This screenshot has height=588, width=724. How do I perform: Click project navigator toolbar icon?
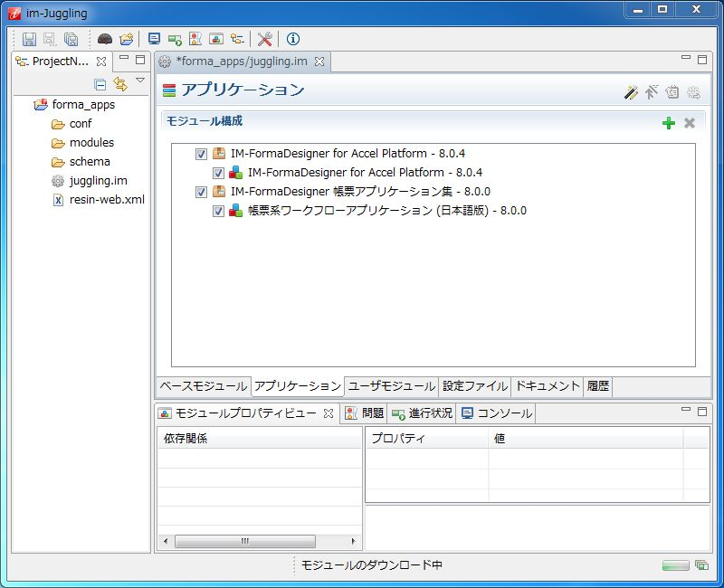[x=237, y=39]
